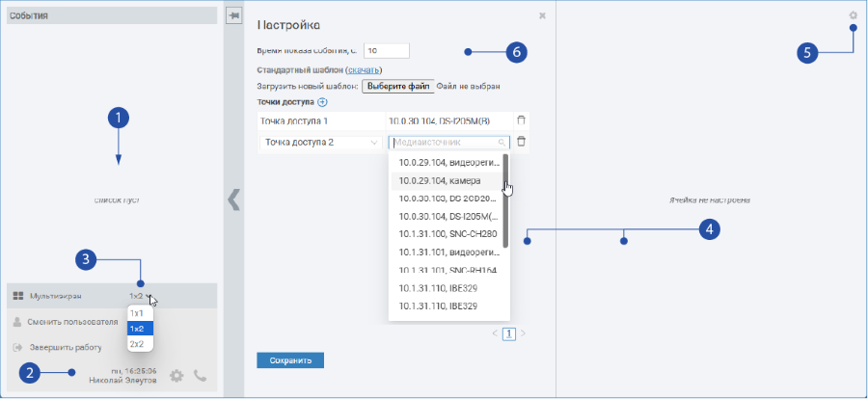This screenshot has height=399, width=868.
Task: Choose the 2x2 layout option
Action: tap(140, 344)
